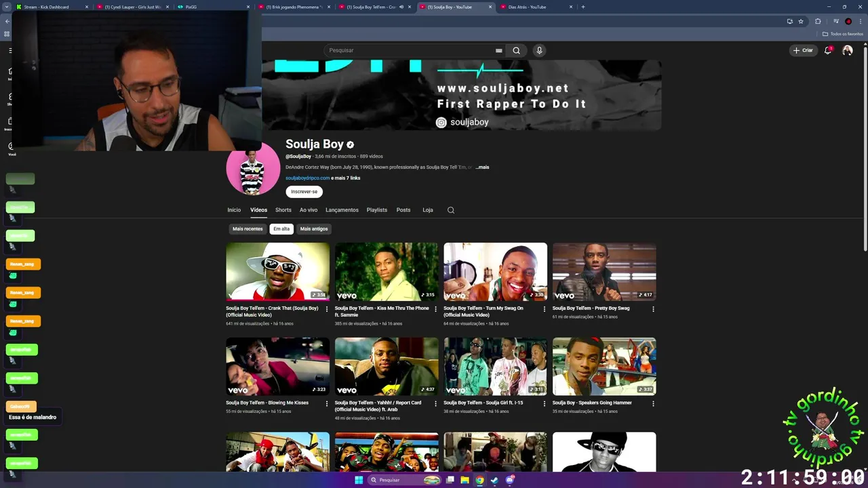Switch to the Shorts channel tab
This screenshot has width=868, height=488.
[x=283, y=210]
